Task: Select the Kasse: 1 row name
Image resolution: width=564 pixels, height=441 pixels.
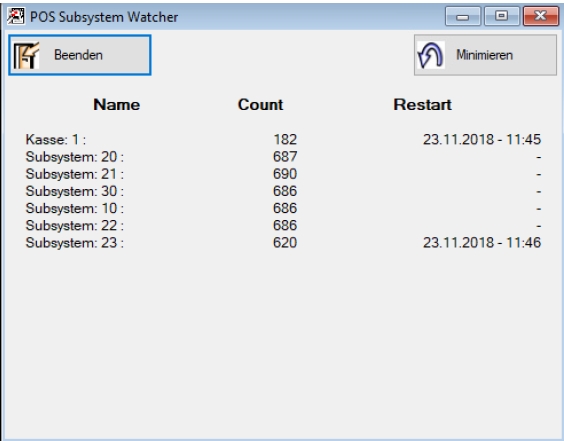Action: click(56, 140)
